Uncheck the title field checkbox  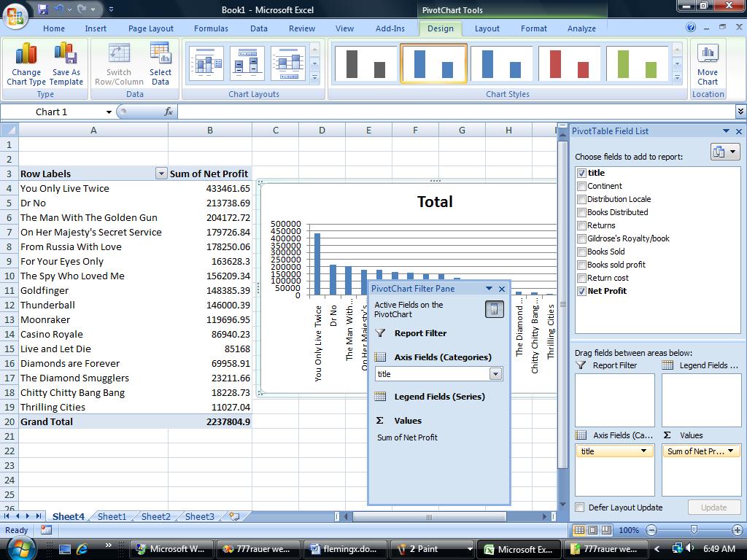tap(581, 173)
